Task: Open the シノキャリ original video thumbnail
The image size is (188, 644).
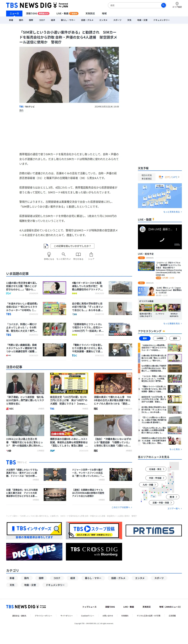Action: (x=160, y=308)
